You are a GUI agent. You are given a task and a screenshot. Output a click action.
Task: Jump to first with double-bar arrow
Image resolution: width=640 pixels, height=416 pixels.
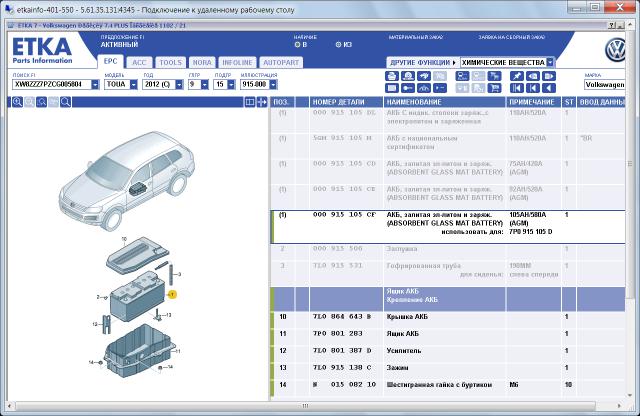point(517,88)
